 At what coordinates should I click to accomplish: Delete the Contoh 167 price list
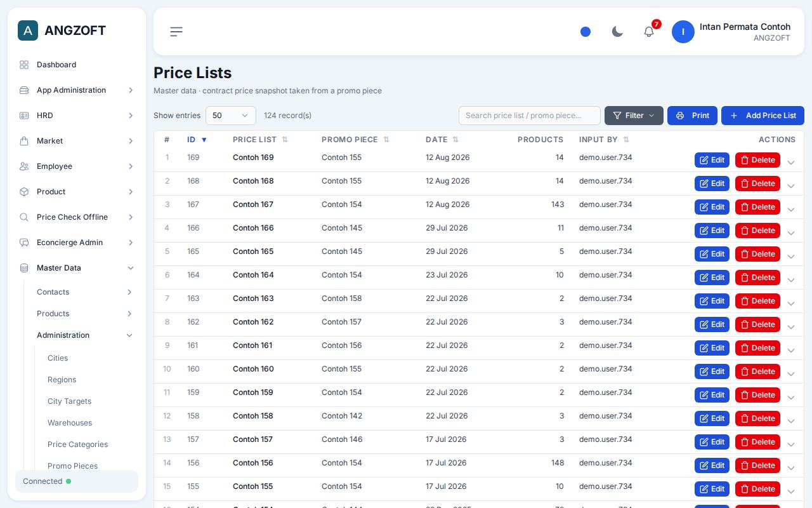757,207
